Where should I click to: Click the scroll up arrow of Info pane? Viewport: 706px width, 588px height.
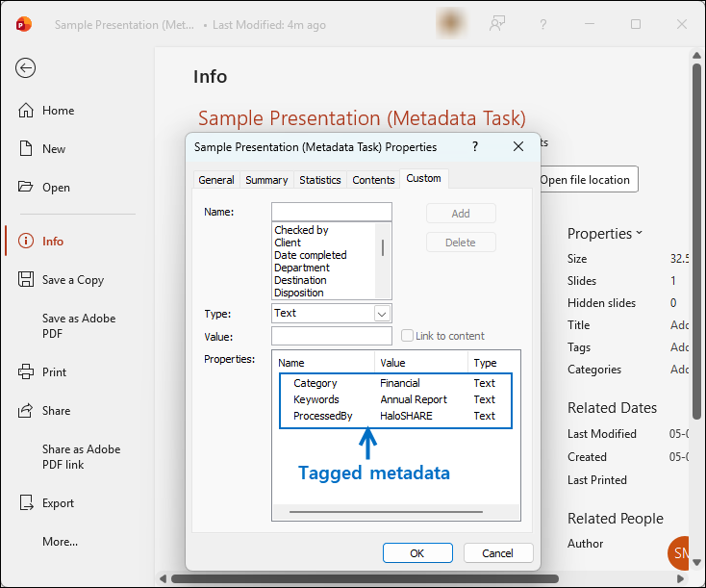point(696,56)
